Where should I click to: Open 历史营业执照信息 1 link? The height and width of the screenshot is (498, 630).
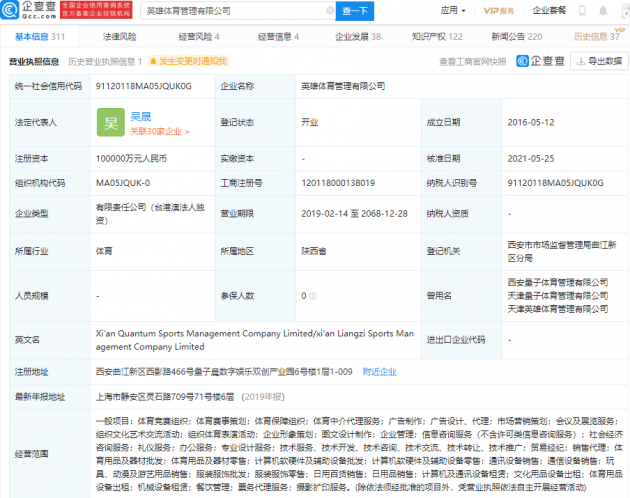point(105,61)
